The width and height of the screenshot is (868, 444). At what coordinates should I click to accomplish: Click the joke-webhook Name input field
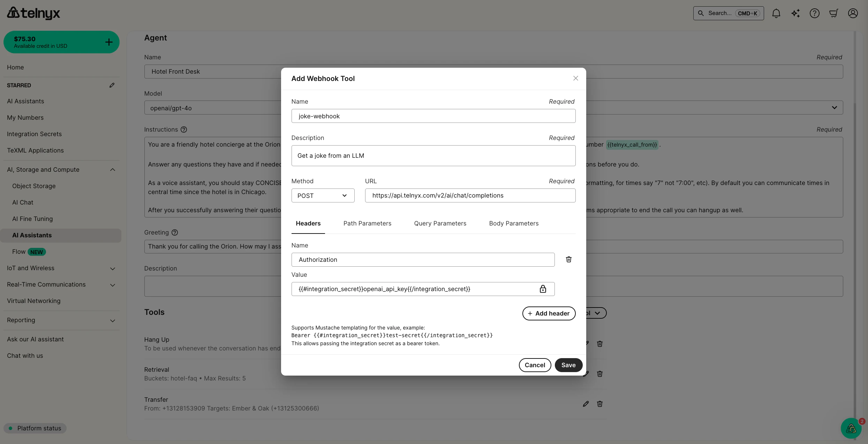(x=433, y=116)
